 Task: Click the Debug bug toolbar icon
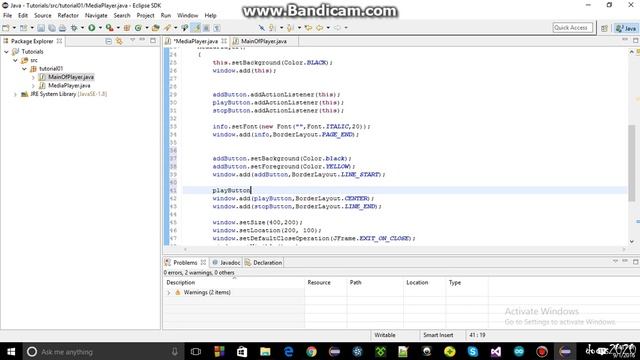74,28
